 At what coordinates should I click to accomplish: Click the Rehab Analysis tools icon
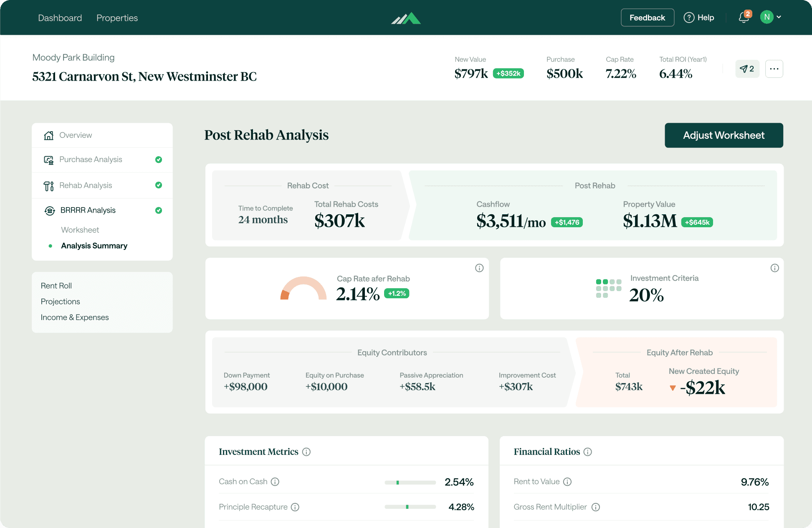coord(49,186)
